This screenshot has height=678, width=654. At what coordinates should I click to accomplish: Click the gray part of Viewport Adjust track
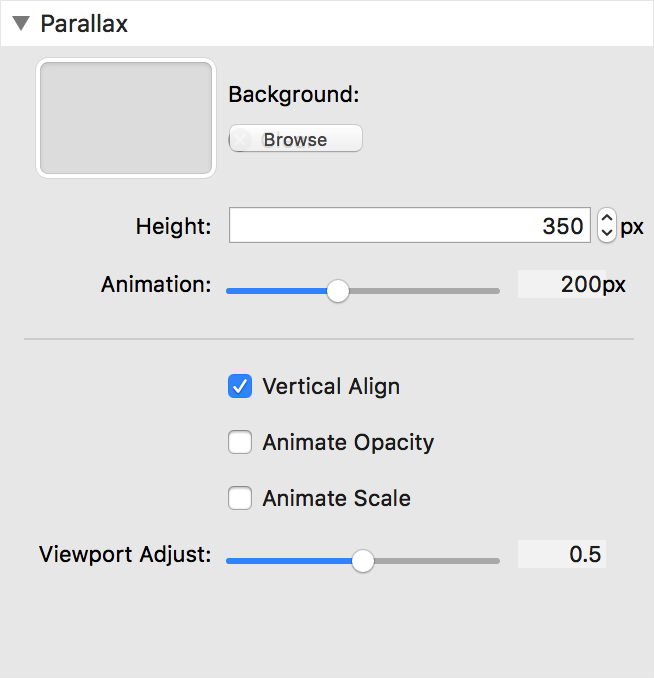point(437,561)
